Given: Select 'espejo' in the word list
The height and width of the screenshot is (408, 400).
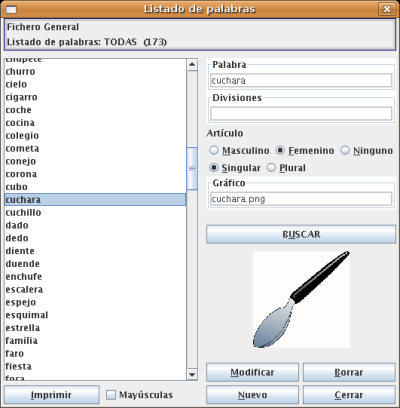Looking at the screenshot, I should pyautogui.click(x=95, y=302).
